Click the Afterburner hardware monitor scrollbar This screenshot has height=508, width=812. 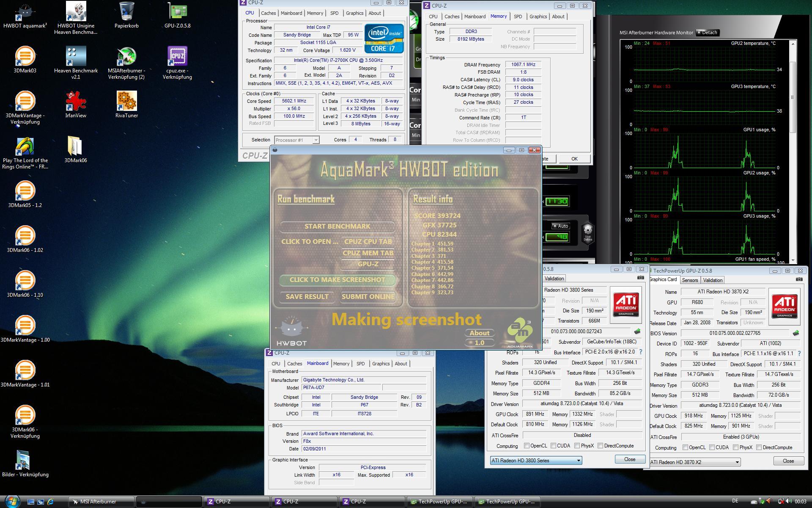click(793, 97)
